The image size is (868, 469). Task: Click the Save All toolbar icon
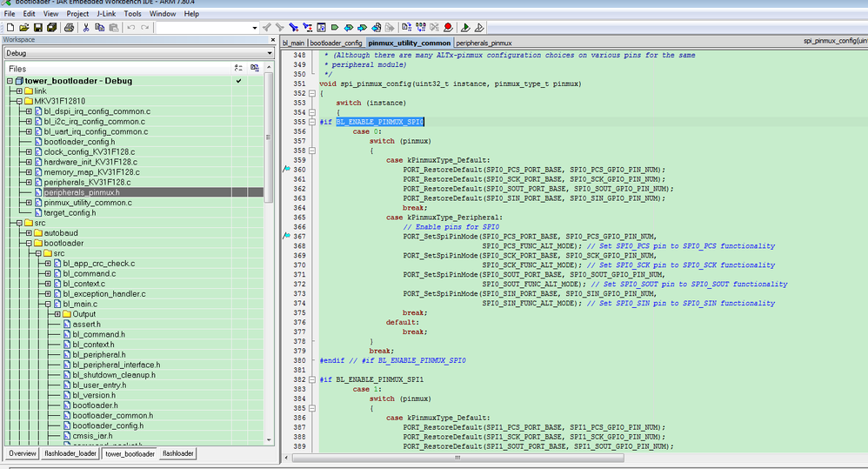53,28
